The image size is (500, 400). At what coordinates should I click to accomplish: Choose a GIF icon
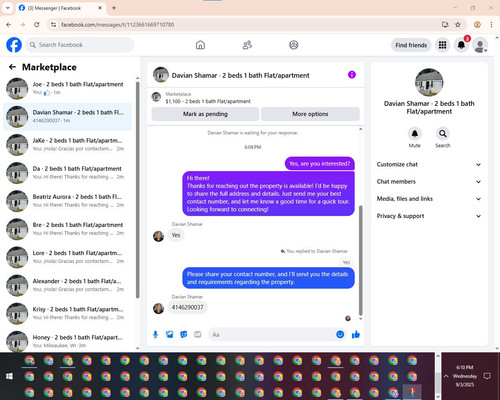coord(198,334)
